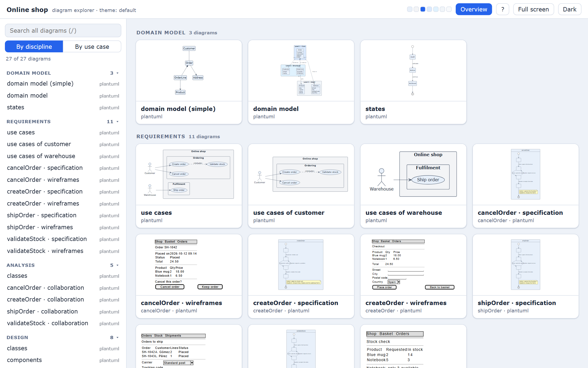
Task: Open the Stock check wireframe card
Action: click(414, 346)
